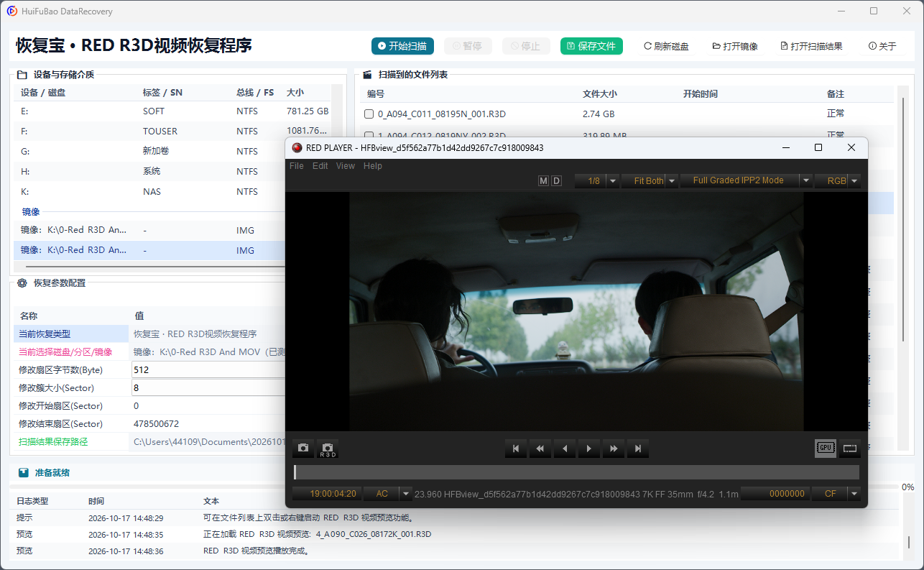The image size is (924, 570).
Task: Toggle the M button in RED Player
Action: click(543, 180)
